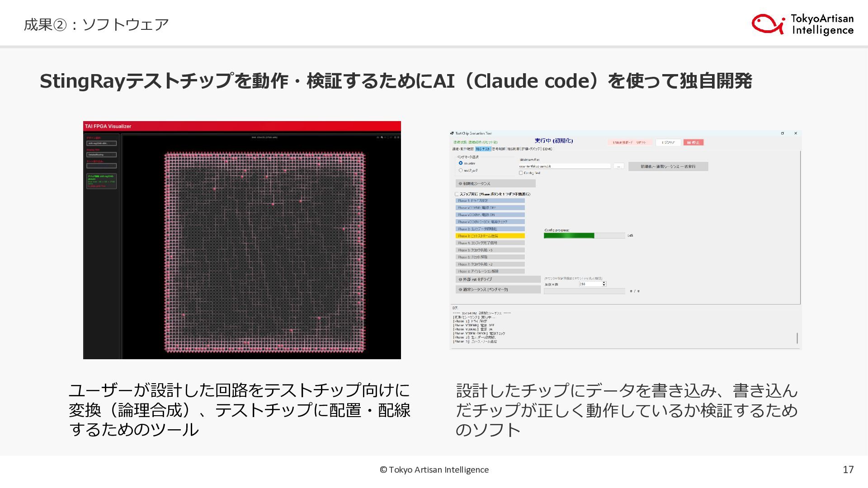Screen dimensions: 868x488
Task: Click the Phase 5 クロック供給 button
Action: tap(490, 250)
